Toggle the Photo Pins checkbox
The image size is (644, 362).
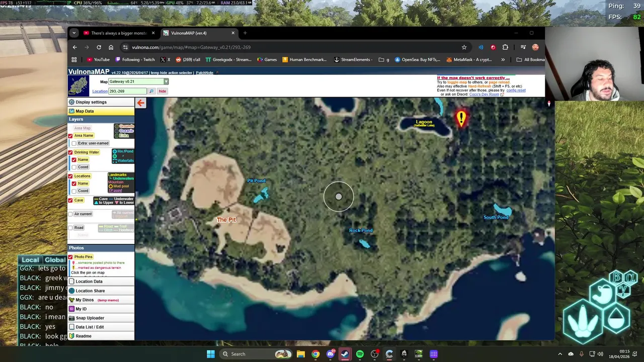point(70,257)
